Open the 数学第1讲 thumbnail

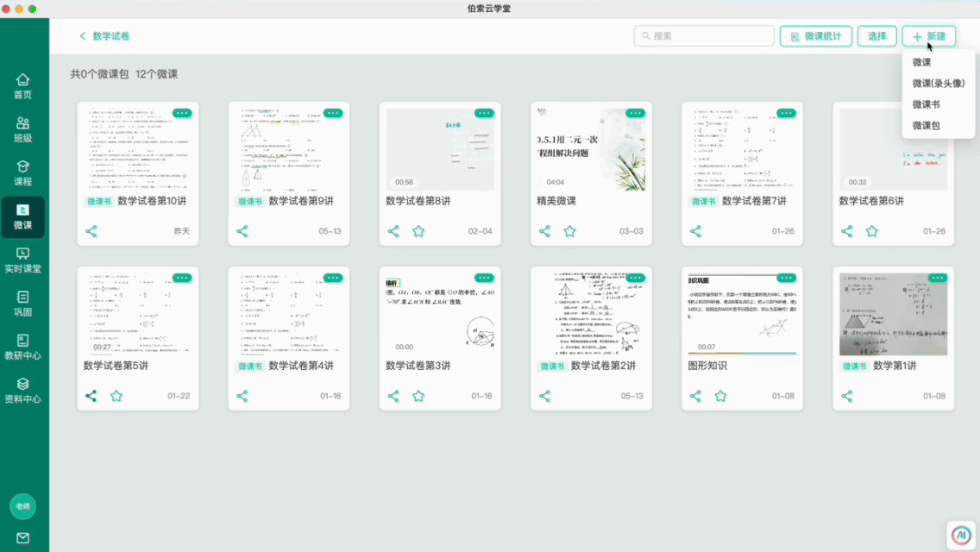click(893, 314)
